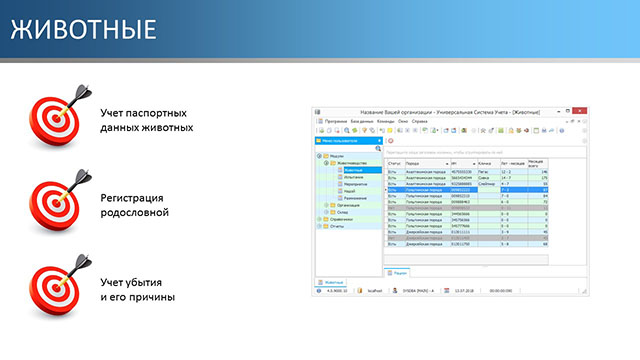
Task: Click the search magnifier icon in main toolbar
Action: click(x=347, y=131)
